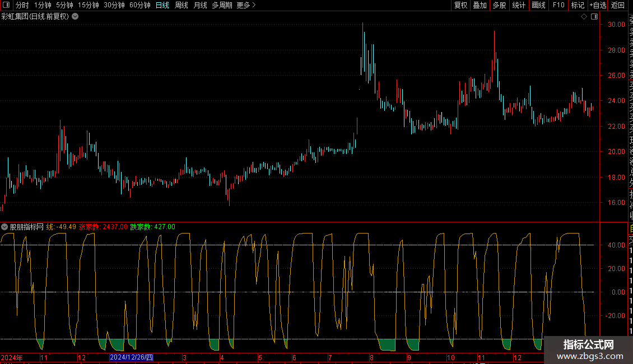
Task: Click the diamond marker icon in chart corner
Action: (x=584, y=17)
